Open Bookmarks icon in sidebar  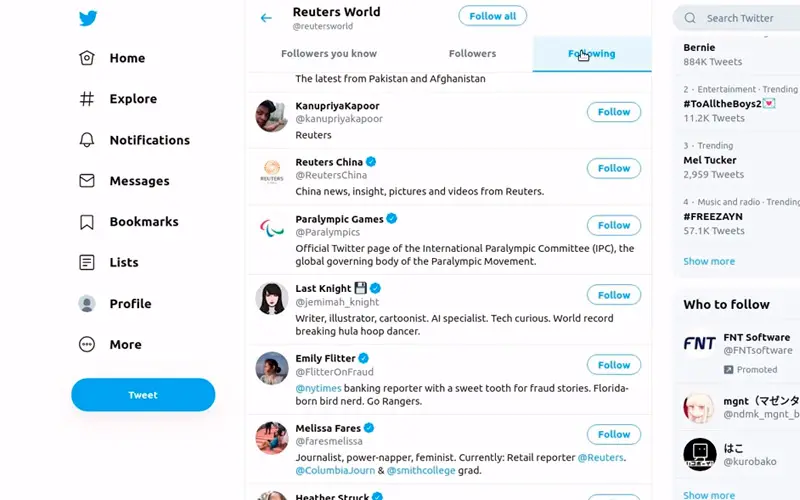[x=88, y=222]
